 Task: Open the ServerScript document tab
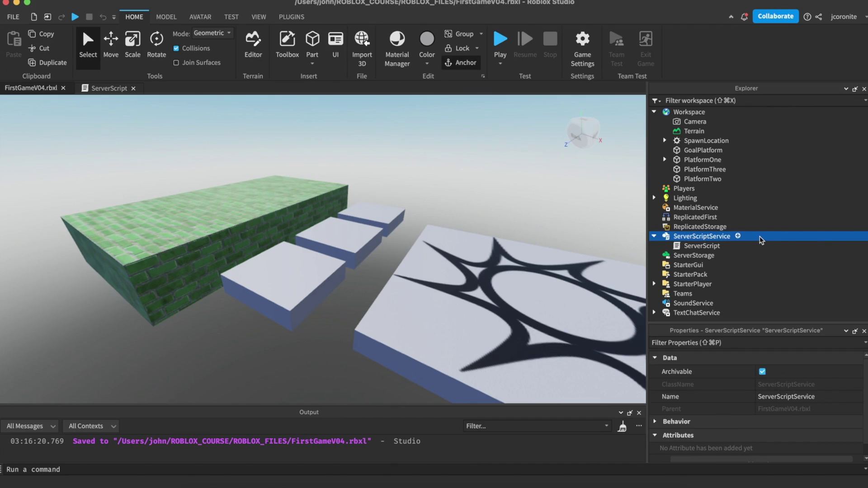[x=109, y=88]
